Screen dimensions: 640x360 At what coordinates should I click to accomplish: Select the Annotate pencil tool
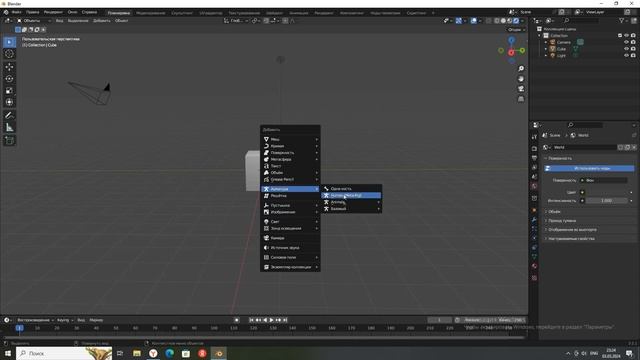click(x=9, y=116)
